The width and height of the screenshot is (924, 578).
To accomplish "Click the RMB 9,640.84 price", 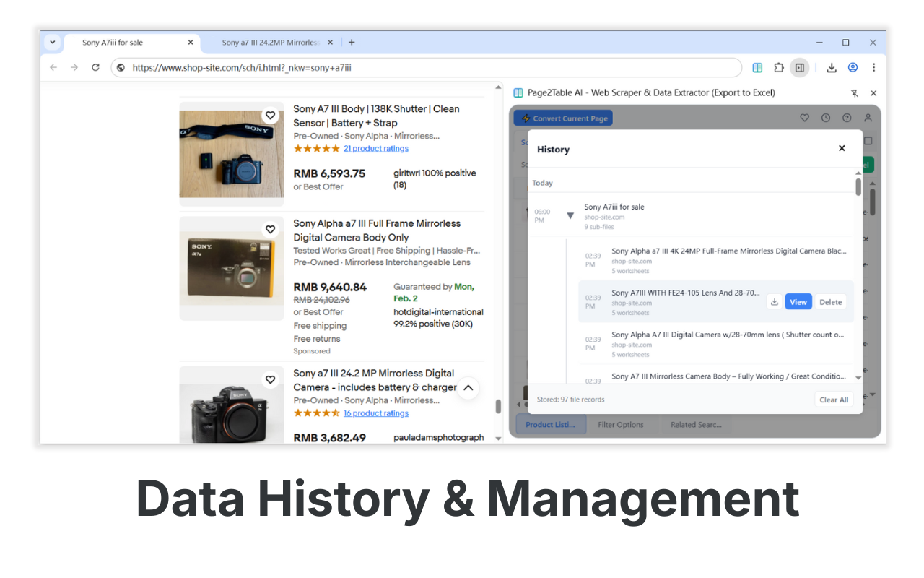I will (330, 287).
